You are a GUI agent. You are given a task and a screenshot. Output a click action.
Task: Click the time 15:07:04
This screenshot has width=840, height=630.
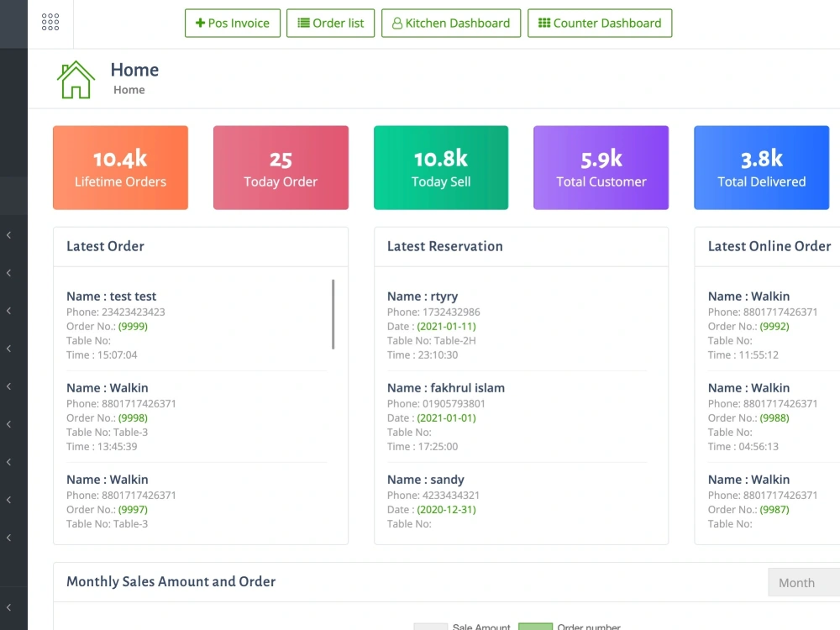pyautogui.click(x=118, y=354)
